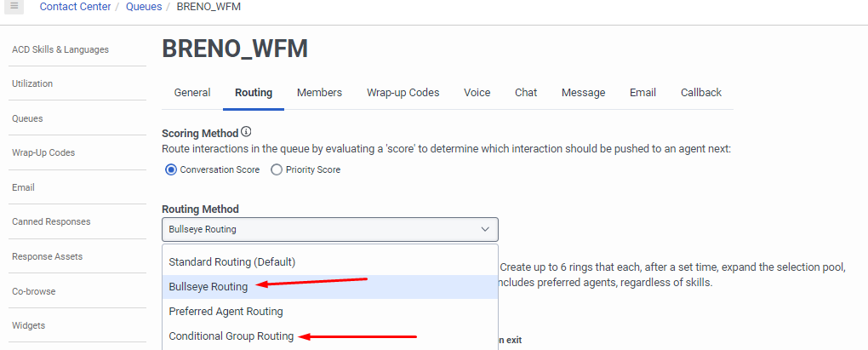Select the Conversation Score radio button
The image size is (868, 350).
coord(171,169)
